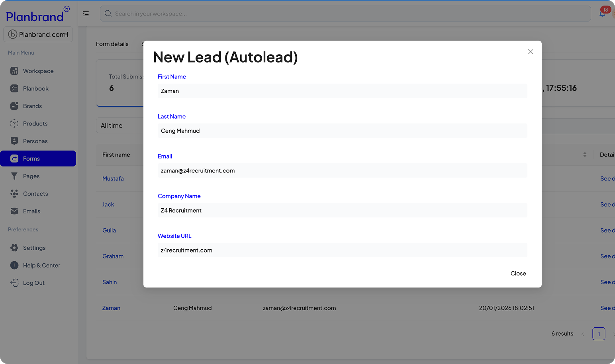Screen dimensions: 615x364
Task: Click the Emails envelope icon
Action: (x=14, y=211)
